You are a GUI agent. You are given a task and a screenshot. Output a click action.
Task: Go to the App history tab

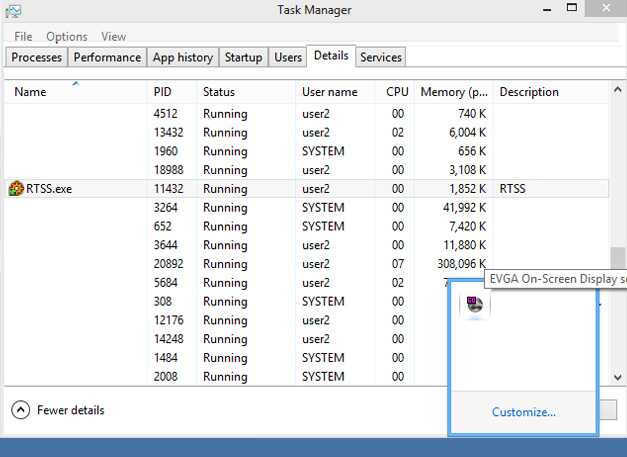182,57
